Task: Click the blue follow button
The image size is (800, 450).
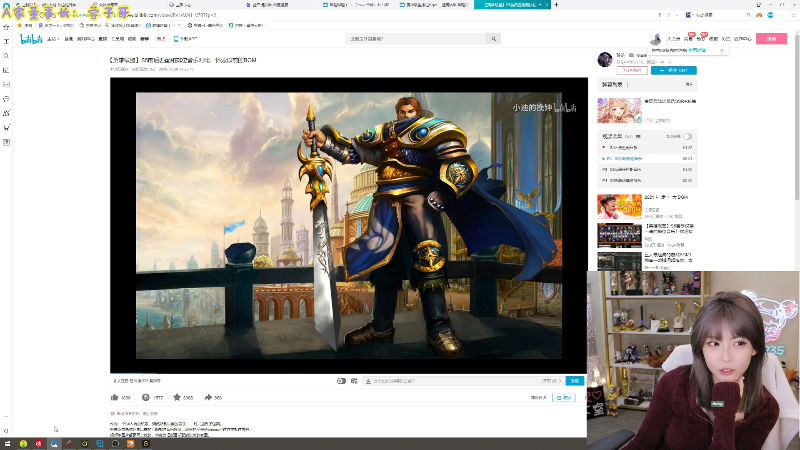Action: coord(673,70)
